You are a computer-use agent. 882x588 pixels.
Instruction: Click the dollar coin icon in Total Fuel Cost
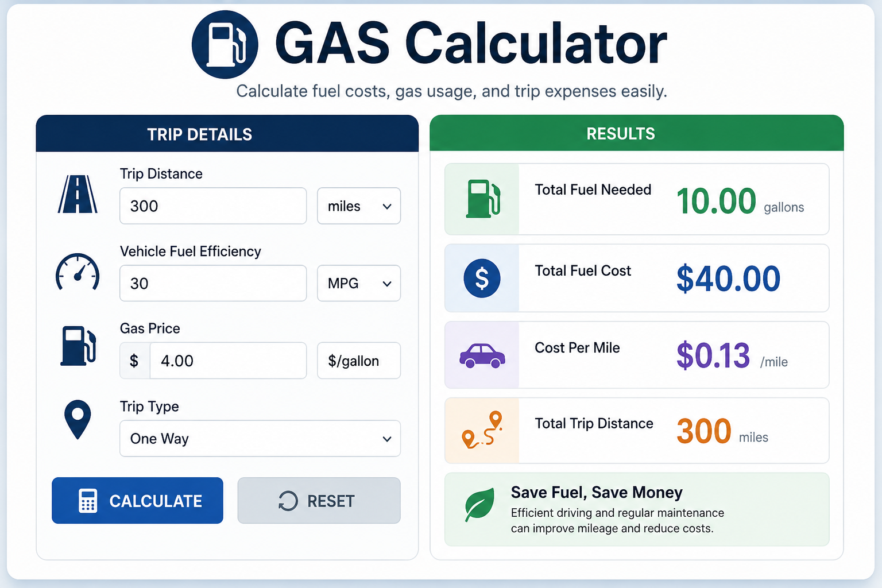click(482, 278)
